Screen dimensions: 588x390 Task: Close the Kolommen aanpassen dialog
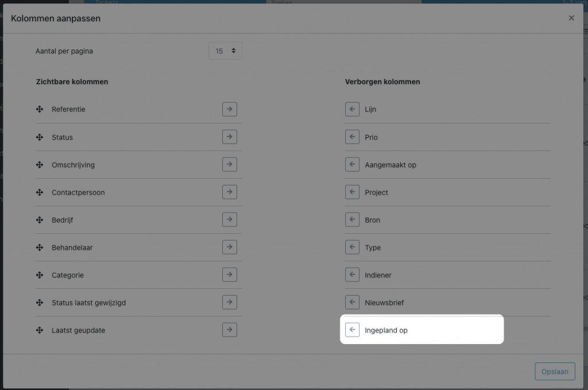pos(571,18)
